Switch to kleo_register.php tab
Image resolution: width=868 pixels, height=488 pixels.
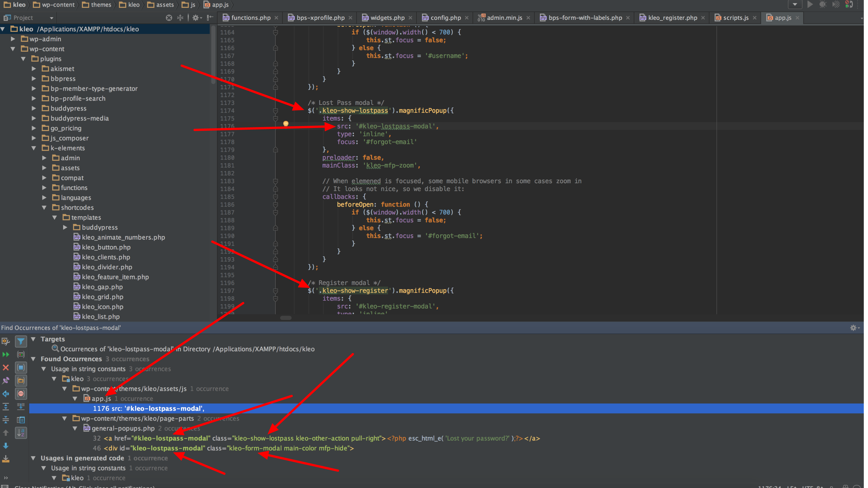point(672,18)
